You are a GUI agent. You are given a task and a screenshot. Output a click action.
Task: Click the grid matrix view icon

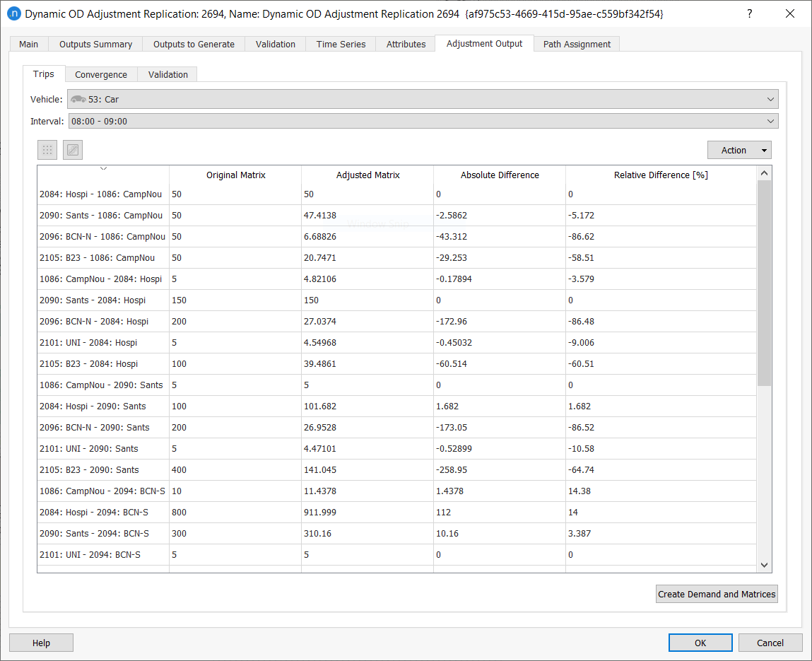(x=47, y=150)
